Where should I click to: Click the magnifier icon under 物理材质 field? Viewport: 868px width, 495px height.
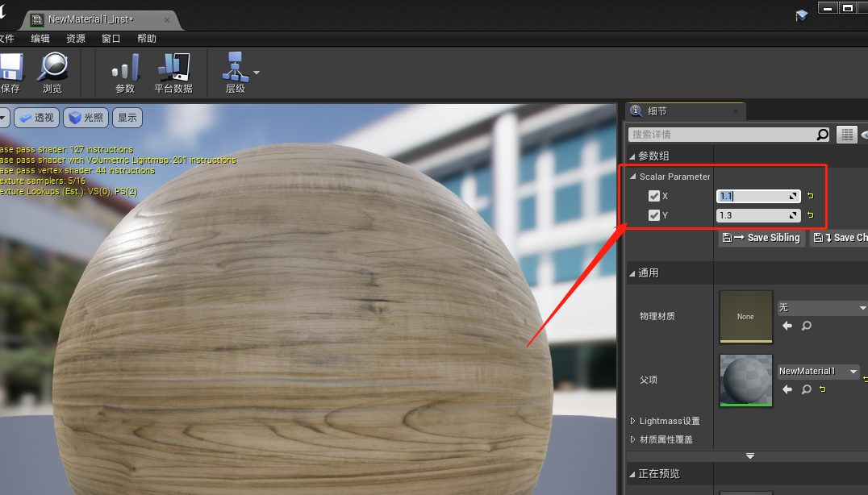(x=805, y=327)
